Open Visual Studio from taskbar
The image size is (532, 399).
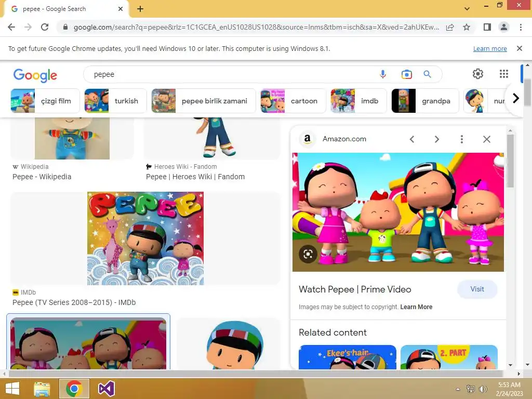(x=106, y=389)
